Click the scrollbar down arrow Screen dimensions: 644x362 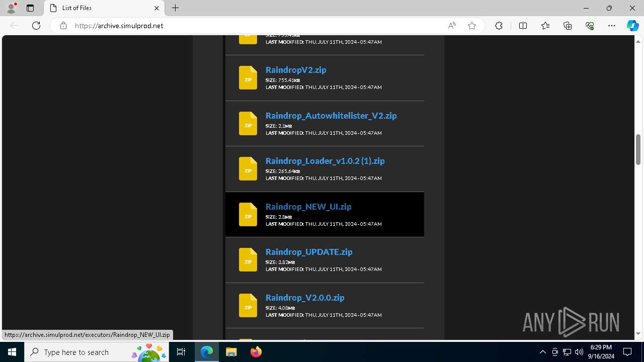[638, 334]
